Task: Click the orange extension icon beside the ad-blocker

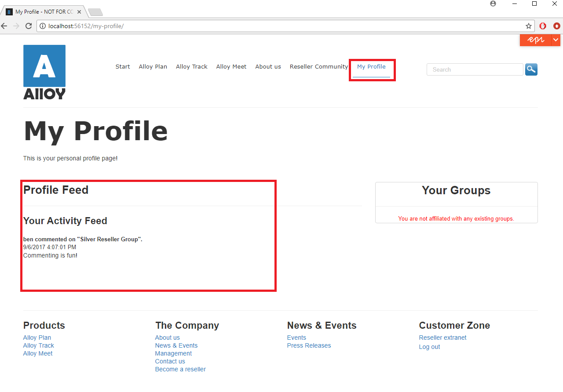Action: 556,26
